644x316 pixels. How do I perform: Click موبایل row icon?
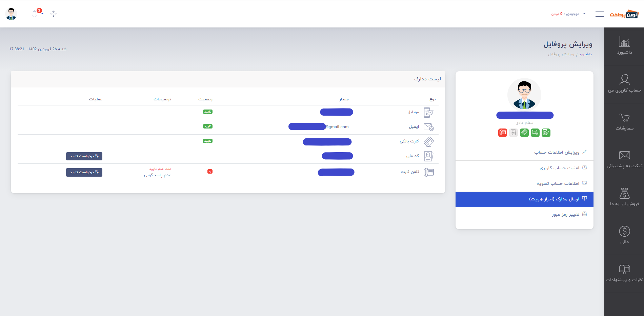[429, 112]
